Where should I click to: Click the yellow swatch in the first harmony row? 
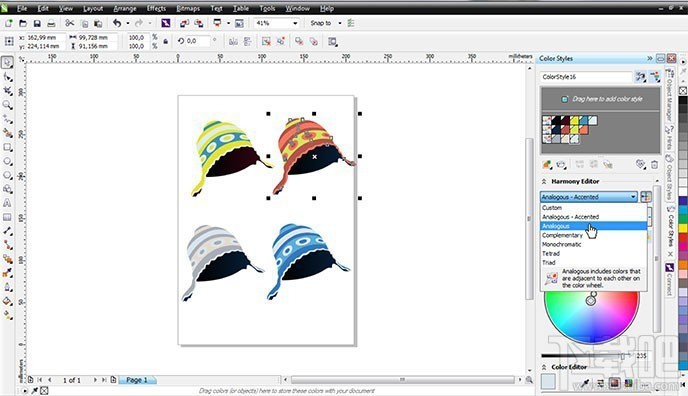574,120
